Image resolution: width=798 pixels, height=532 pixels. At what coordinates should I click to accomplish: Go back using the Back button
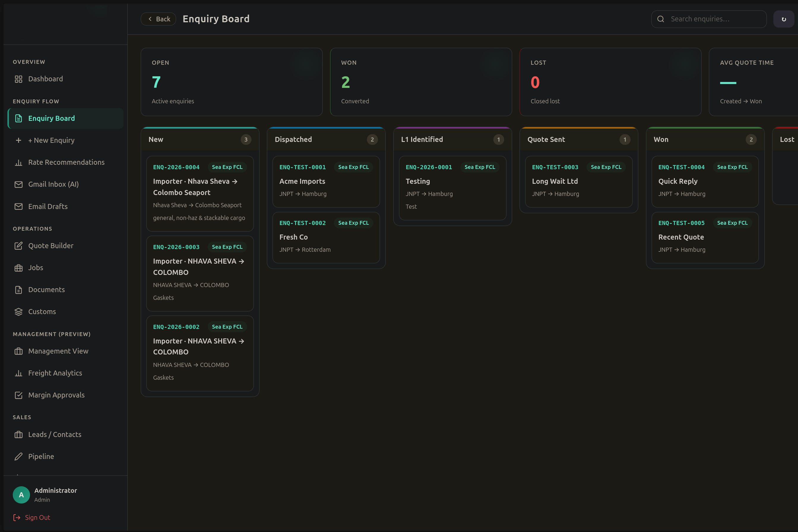[x=159, y=19]
